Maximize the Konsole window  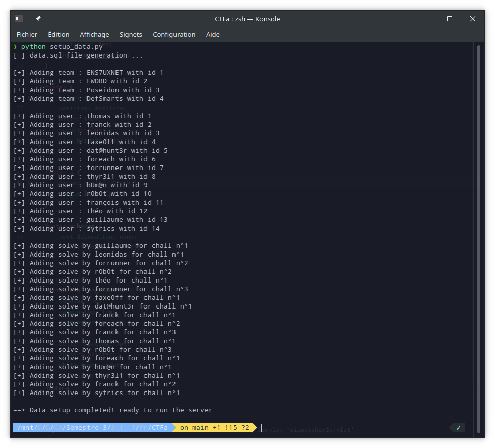pos(450,19)
